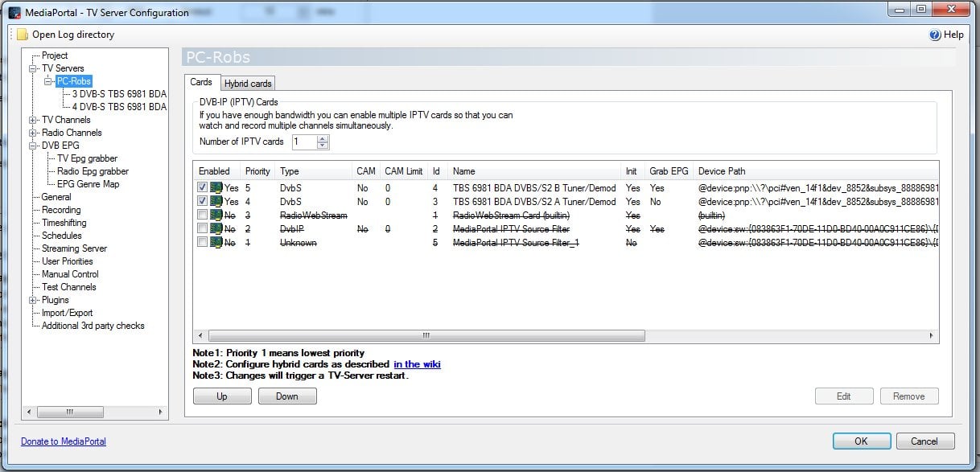This screenshot has width=980, height=472.
Task: Sort card list by Name column header
Action: (x=535, y=171)
